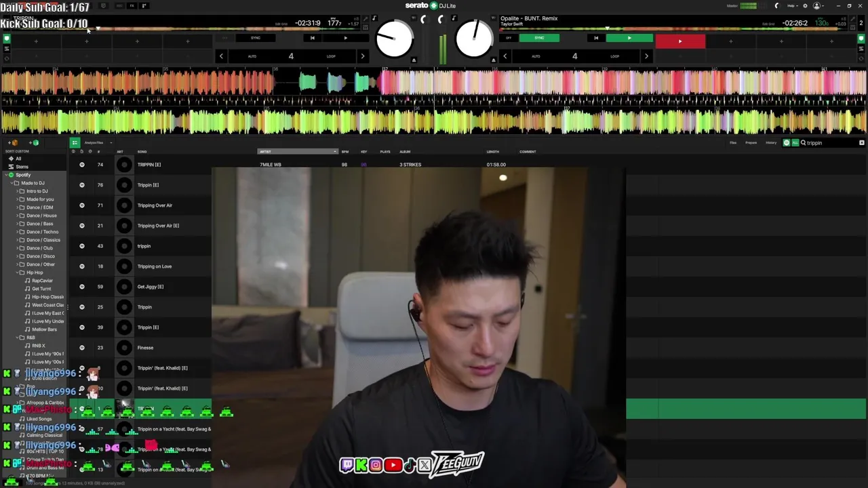Select the left deck loop-roll mode icon
868x488 pixels.
[x=7, y=58]
